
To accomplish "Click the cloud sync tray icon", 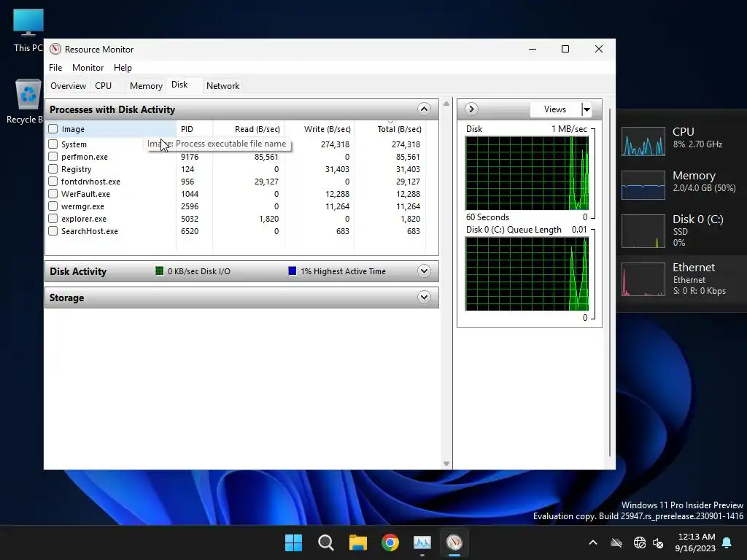I will point(616,542).
